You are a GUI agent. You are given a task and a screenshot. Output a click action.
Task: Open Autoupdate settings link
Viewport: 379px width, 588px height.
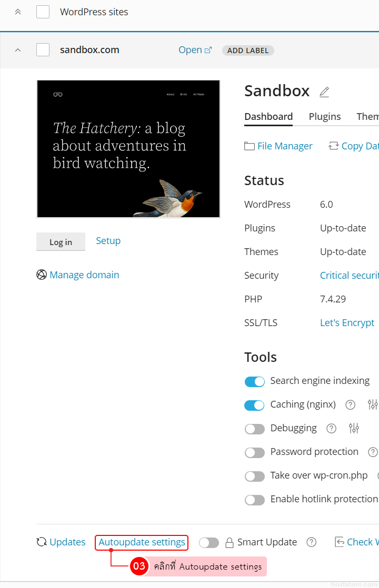(142, 542)
